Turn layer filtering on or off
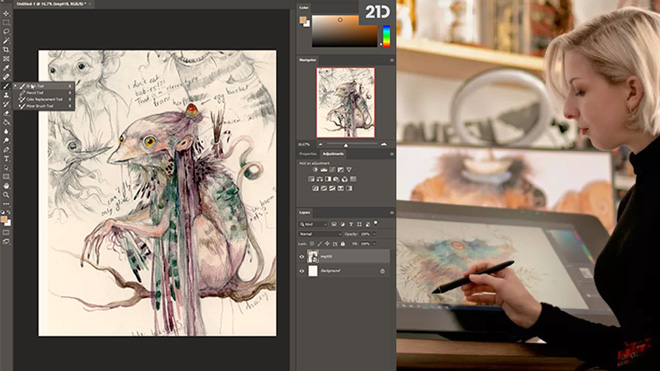This screenshot has width=660, height=371. tap(375, 223)
